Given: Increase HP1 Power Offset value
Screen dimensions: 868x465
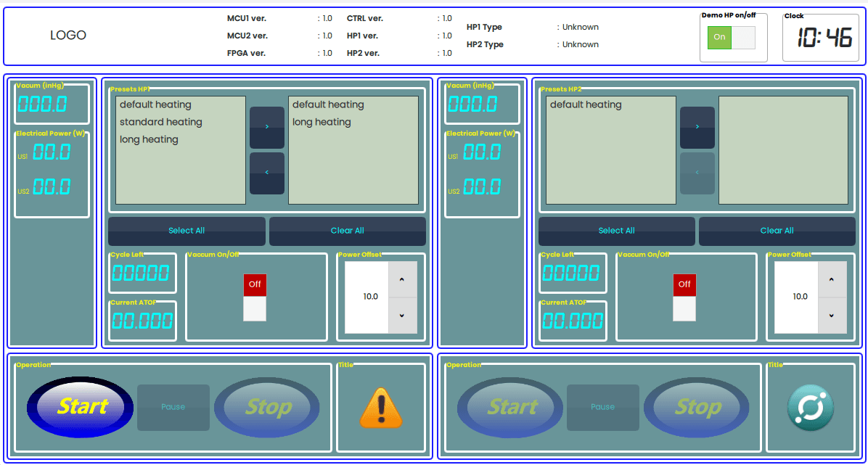Looking at the screenshot, I should pos(402,279).
